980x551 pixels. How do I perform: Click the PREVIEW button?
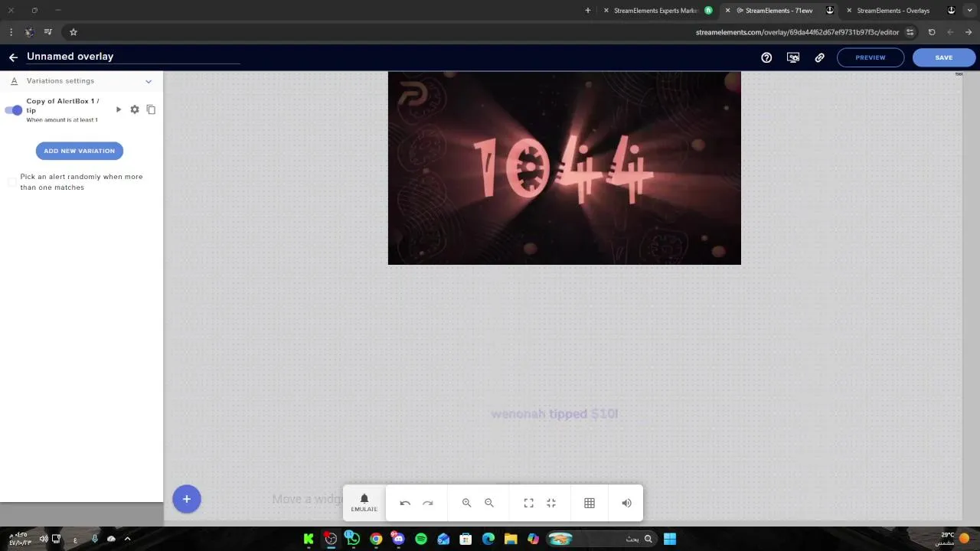[871, 57]
